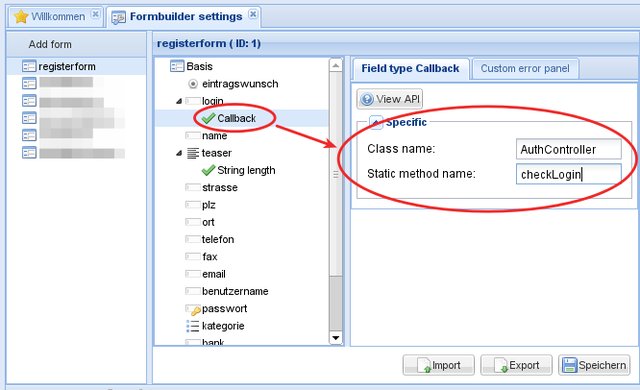Screen dimensions: 640x390
Task: Close the Willkommen tab
Action: [95, 14]
